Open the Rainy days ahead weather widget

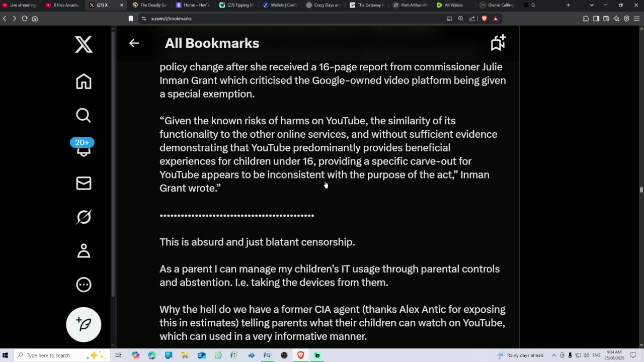(520, 355)
